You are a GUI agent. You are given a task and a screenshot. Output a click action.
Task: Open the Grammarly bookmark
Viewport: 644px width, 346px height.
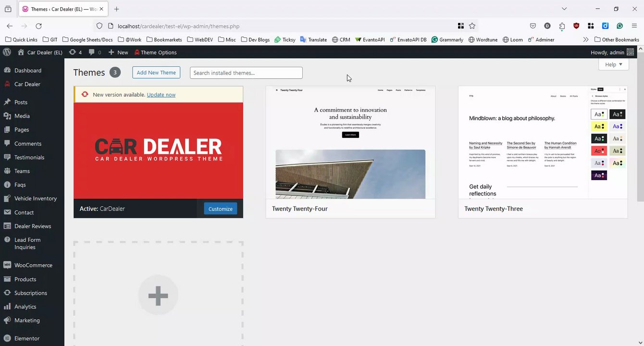click(447, 39)
